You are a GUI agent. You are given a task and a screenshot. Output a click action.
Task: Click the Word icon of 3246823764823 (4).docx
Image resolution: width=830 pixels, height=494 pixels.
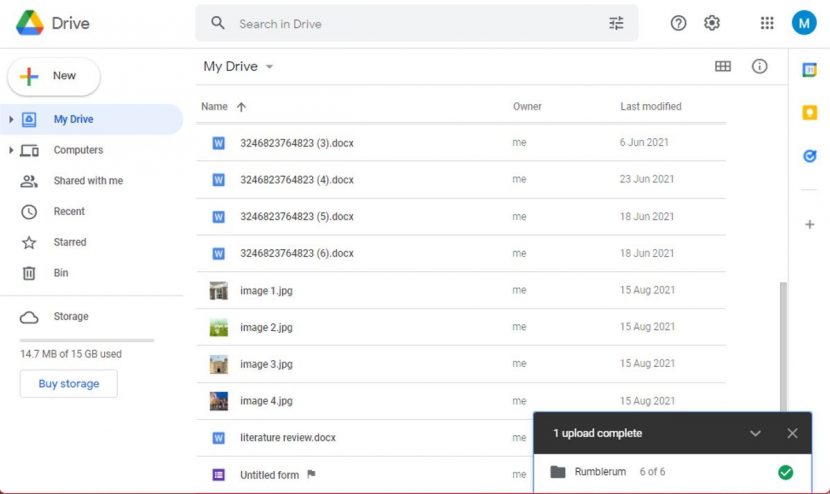click(218, 180)
